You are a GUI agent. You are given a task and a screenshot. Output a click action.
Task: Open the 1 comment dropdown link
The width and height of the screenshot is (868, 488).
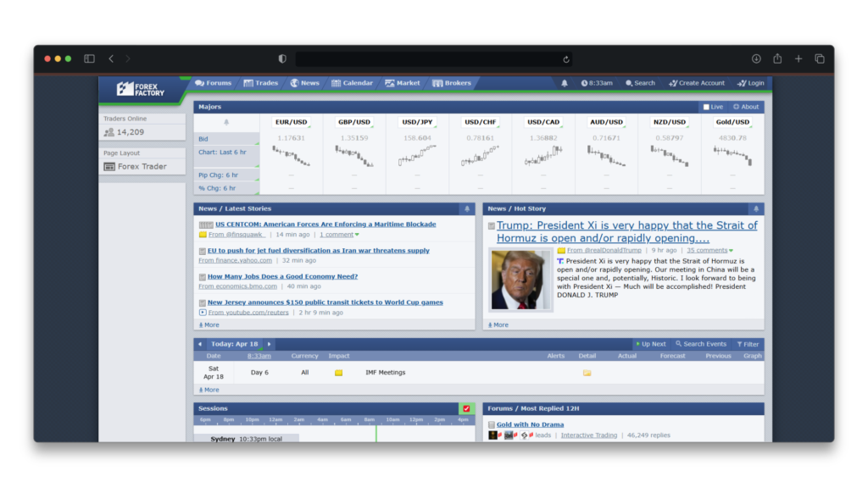tap(339, 235)
